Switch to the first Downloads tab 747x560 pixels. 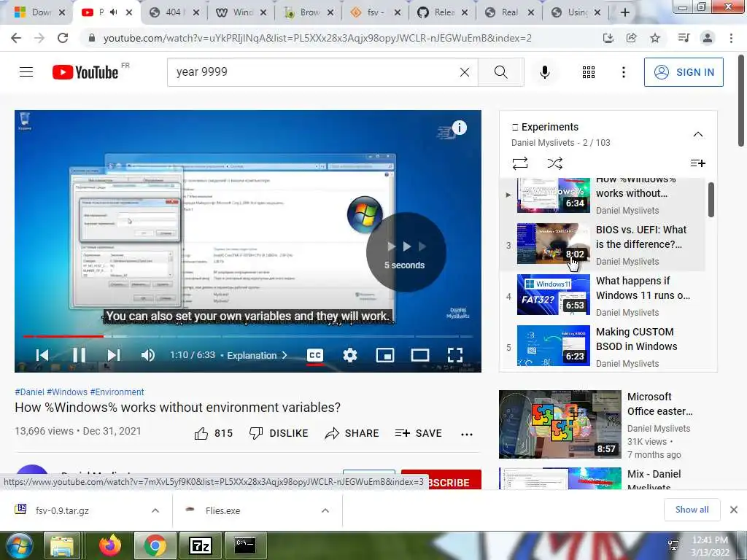coord(39,12)
